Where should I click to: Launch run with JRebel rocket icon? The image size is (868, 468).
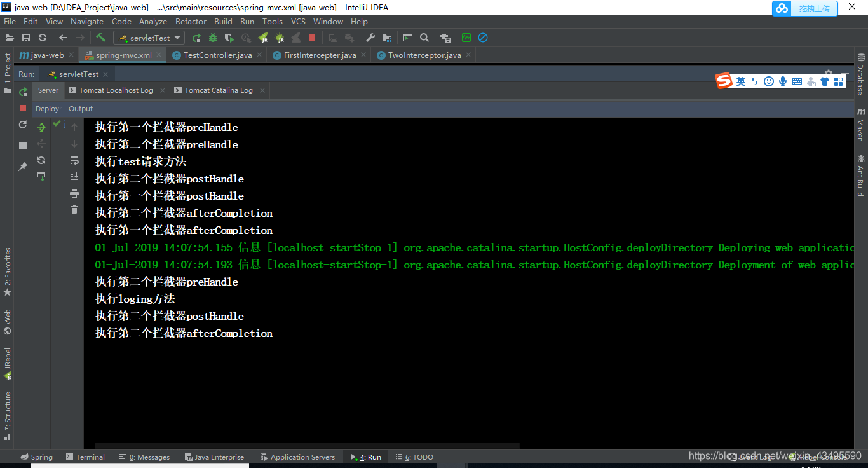tap(262, 38)
